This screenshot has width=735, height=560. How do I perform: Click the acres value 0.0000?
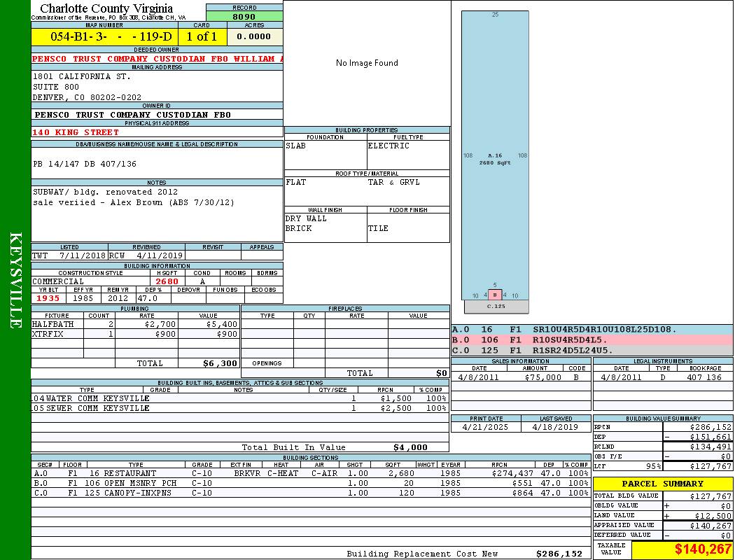click(x=254, y=36)
